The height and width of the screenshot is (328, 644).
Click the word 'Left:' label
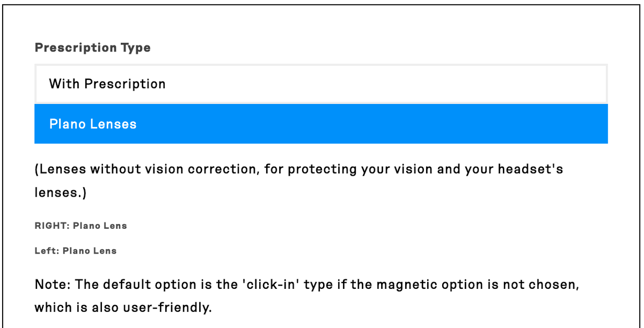(47, 251)
